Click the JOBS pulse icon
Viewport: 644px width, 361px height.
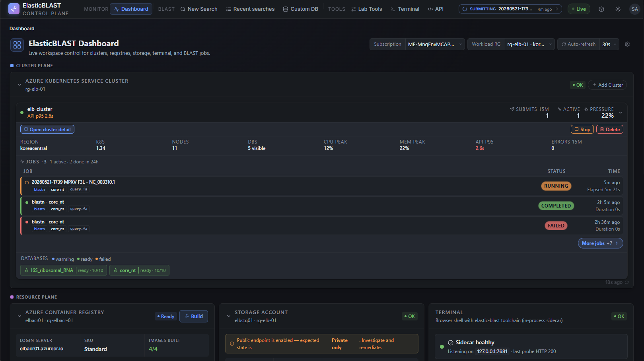(x=22, y=161)
